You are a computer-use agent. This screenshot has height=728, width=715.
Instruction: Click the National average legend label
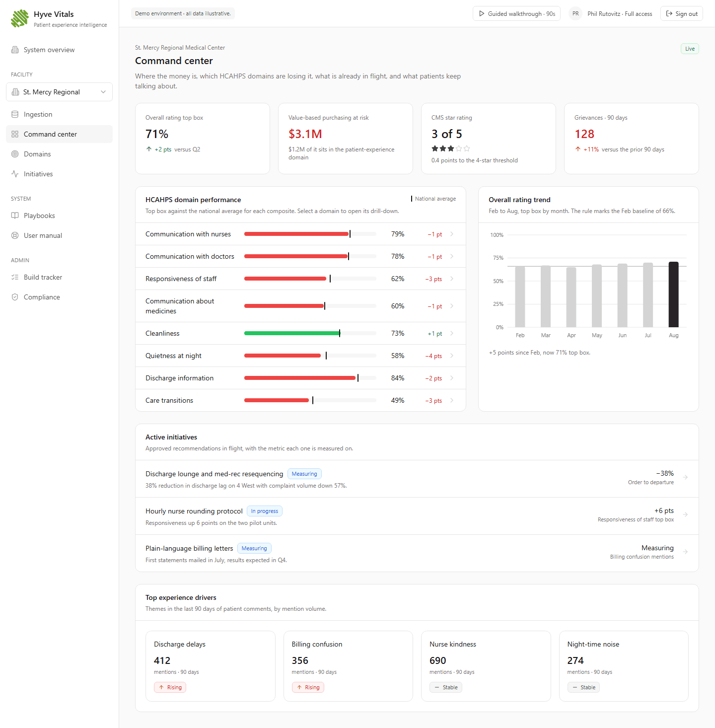click(435, 199)
